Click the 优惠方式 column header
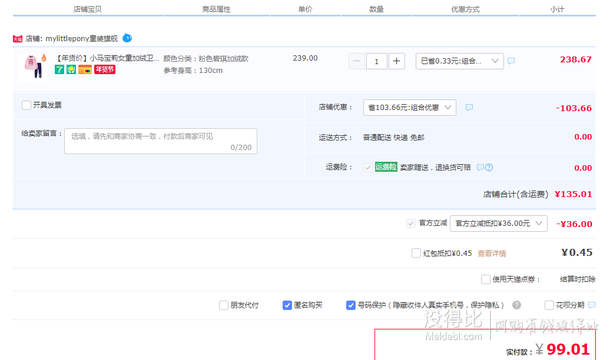This screenshot has height=360, width=610. point(465,9)
